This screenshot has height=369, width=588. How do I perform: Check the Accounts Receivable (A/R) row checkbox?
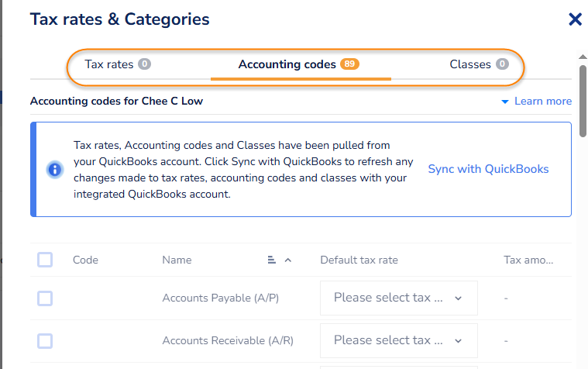tap(45, 340)
